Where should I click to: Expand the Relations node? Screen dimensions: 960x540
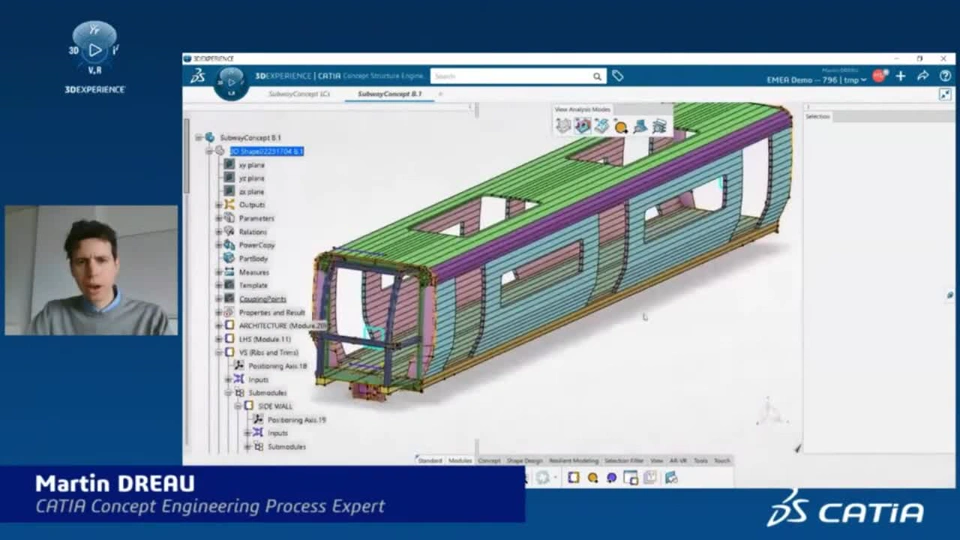(219, 231)
